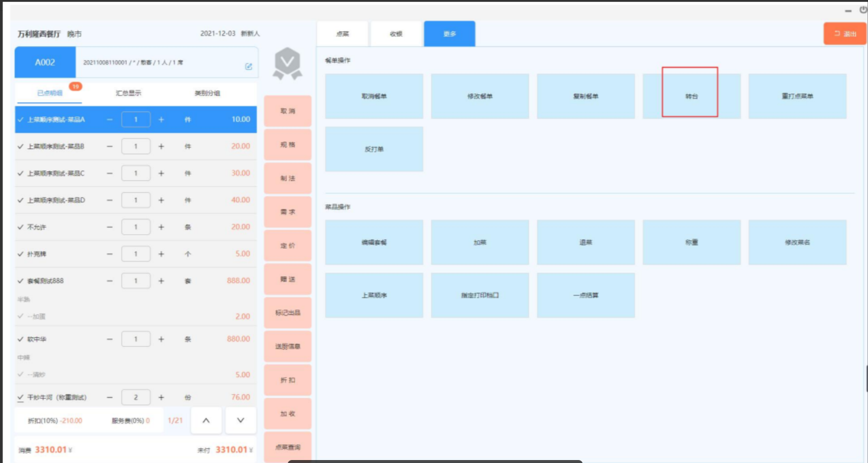The image size is (868, 463).
Task: Click the page-down arrow in the order list
Action: (x=241, y=420)
